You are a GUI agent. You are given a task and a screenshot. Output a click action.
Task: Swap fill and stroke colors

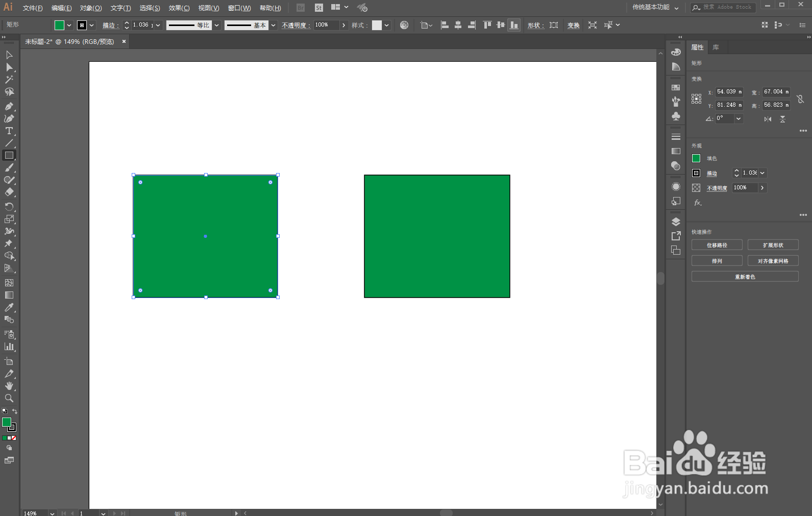pyautogui.click(x=15, y=411)
